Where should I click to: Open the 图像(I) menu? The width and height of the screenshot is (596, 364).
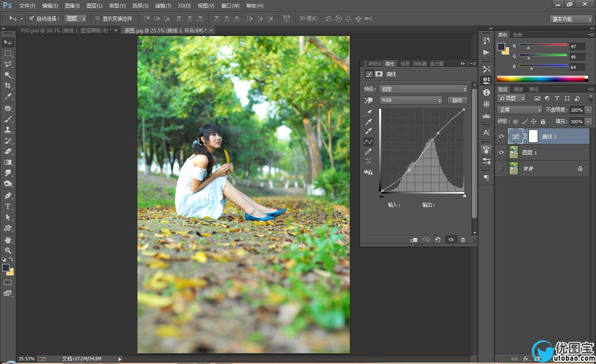click(x=72, y=6)
